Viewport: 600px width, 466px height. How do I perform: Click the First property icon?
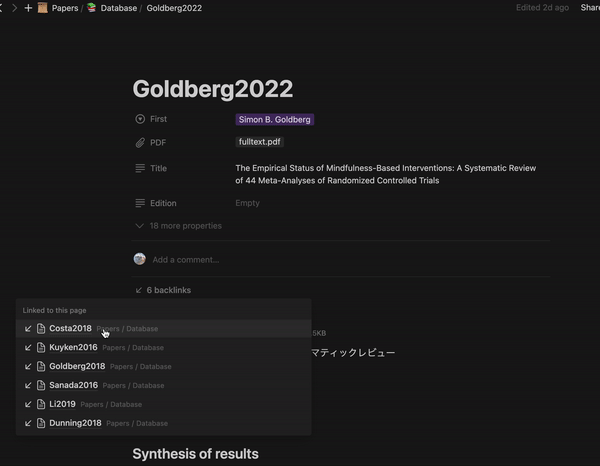140,119
